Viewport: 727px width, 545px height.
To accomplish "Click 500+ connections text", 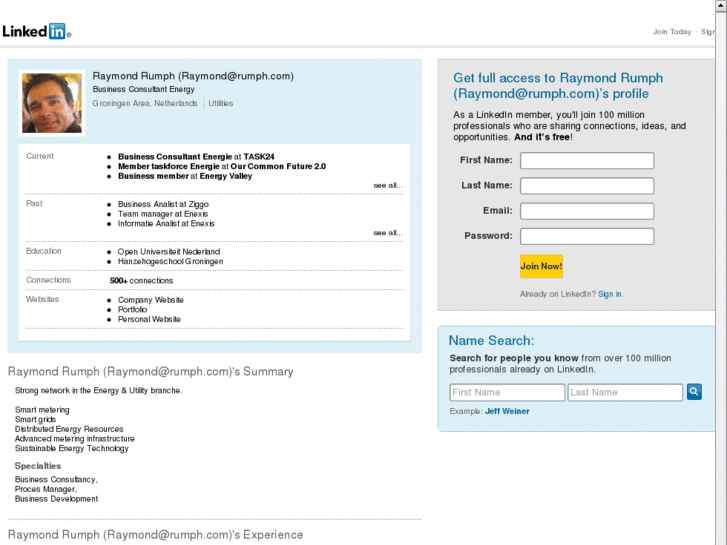I will [x=141, y=281].
